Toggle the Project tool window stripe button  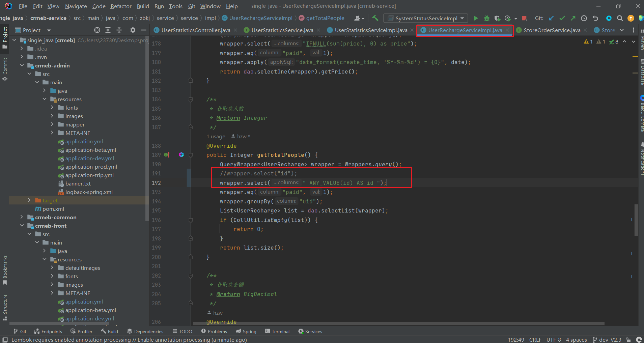tap(5, 38)
